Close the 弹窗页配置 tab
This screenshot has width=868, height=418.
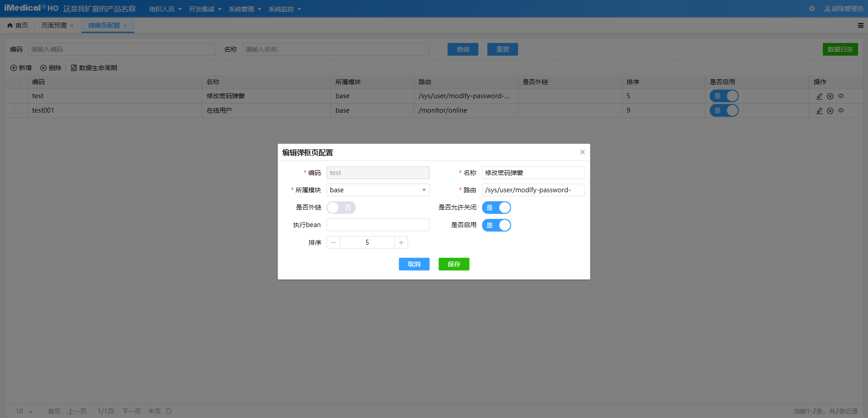pyautogui.click(x=125, y=26)
